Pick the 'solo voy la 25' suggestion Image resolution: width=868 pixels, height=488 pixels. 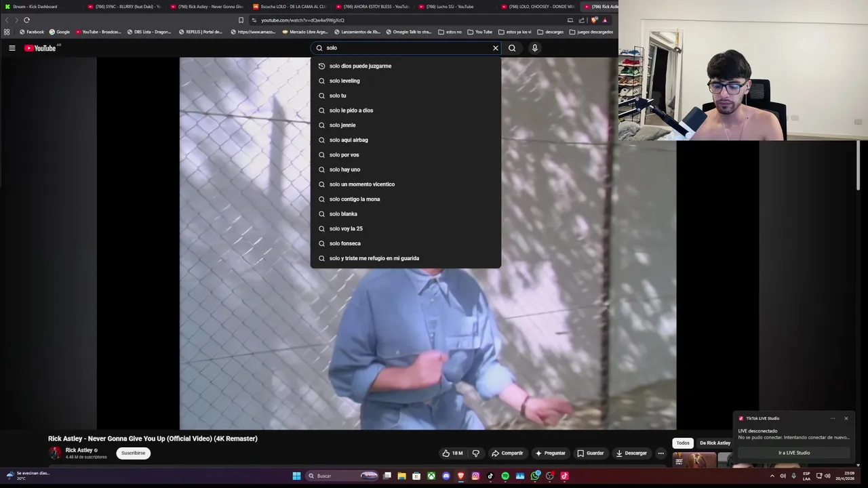click(406, 229)
